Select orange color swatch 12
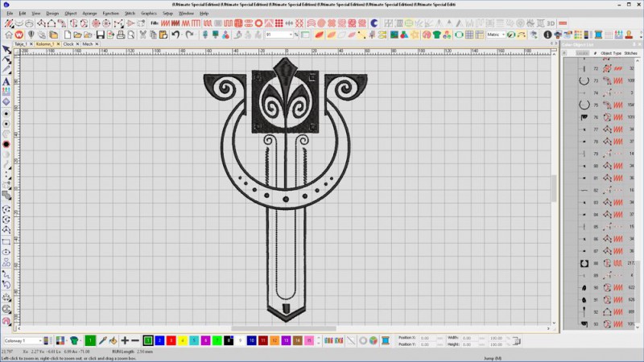This screenshot has width=644, height=362. [x=275, y=340]
